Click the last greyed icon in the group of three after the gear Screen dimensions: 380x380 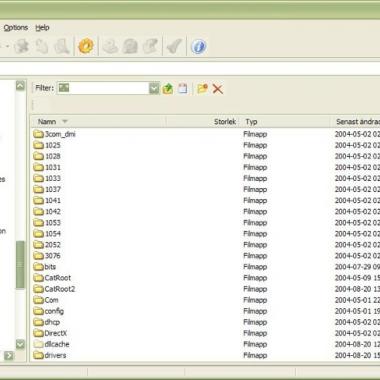coord(150,46)
